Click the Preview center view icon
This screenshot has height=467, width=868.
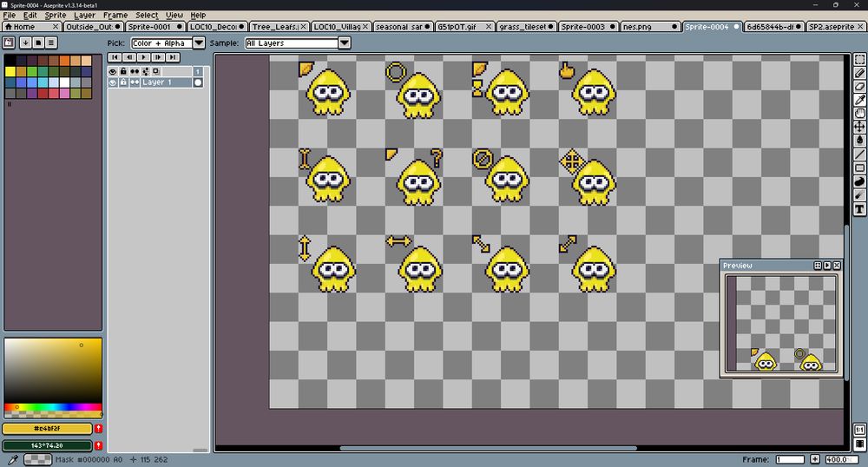point(818,266)
